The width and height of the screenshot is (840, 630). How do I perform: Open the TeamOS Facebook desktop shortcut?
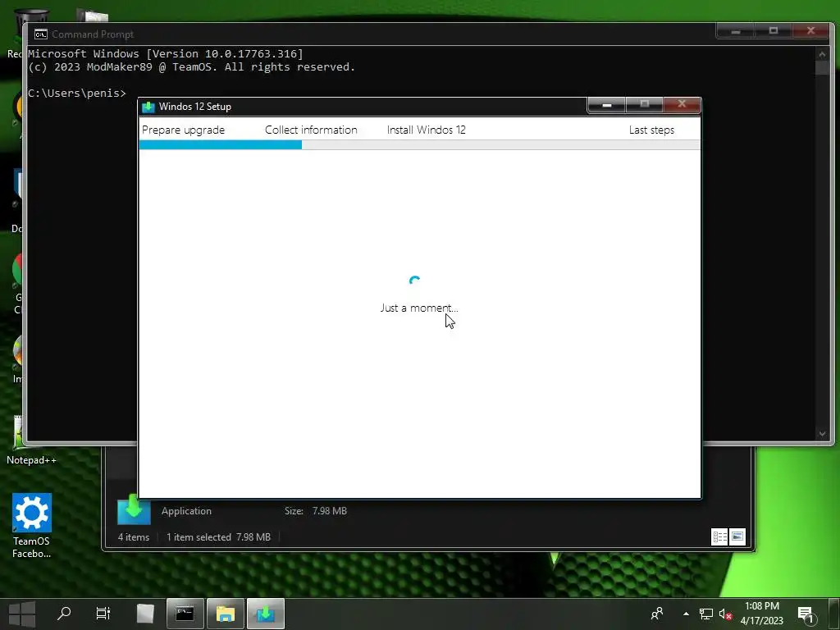[32, 526]
